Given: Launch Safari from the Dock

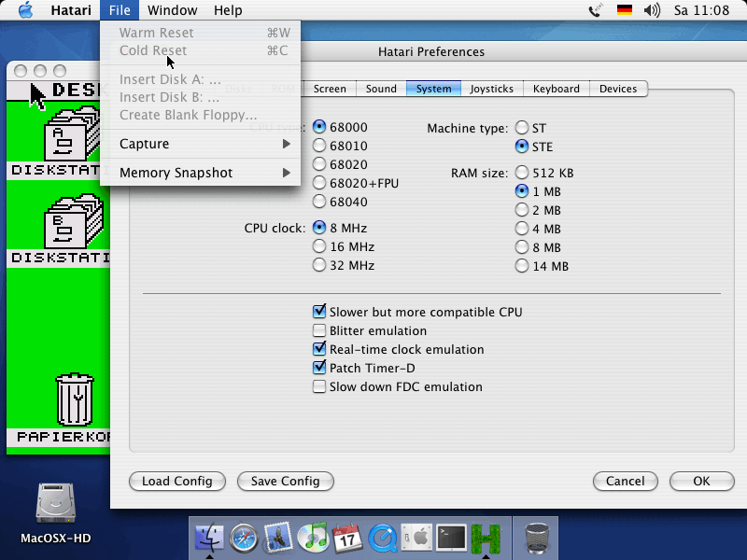Looking at the screenshot, I should pyautogui.click(x=244, y=539).
